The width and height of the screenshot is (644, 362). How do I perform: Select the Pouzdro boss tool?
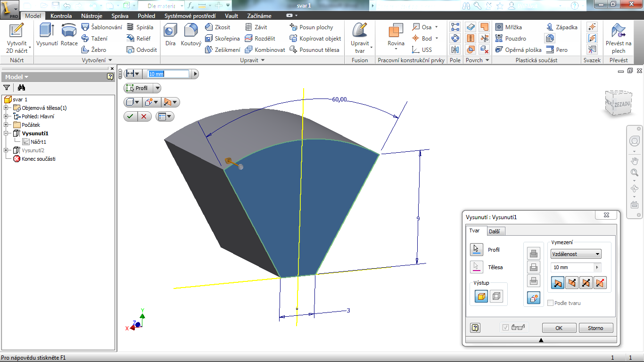(x=511, y=39)
